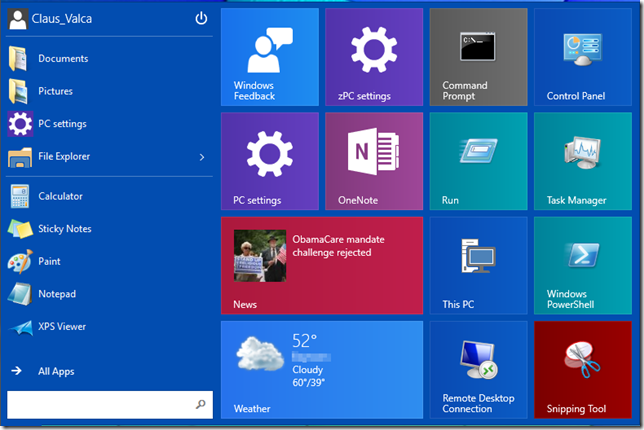Click the power button icon
The image size is (644, 430).
click(x=201, y=18)
